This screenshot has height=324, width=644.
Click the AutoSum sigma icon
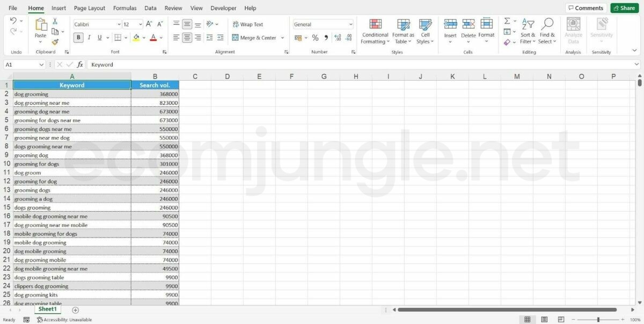click(507, 21)
